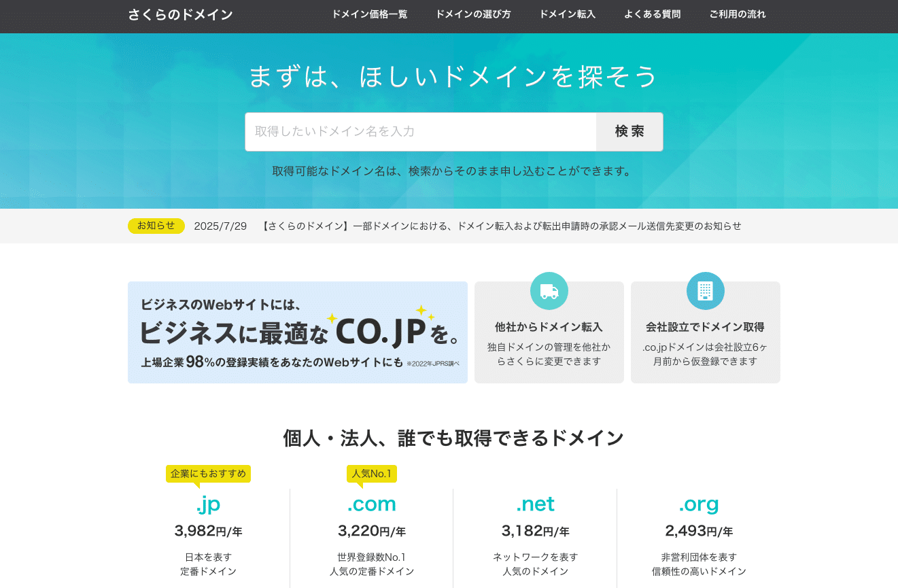Viewport: 898px width, 588px height.
Task: Open the ドメイン価格一覧 menu item
Action: coord(368,14)
